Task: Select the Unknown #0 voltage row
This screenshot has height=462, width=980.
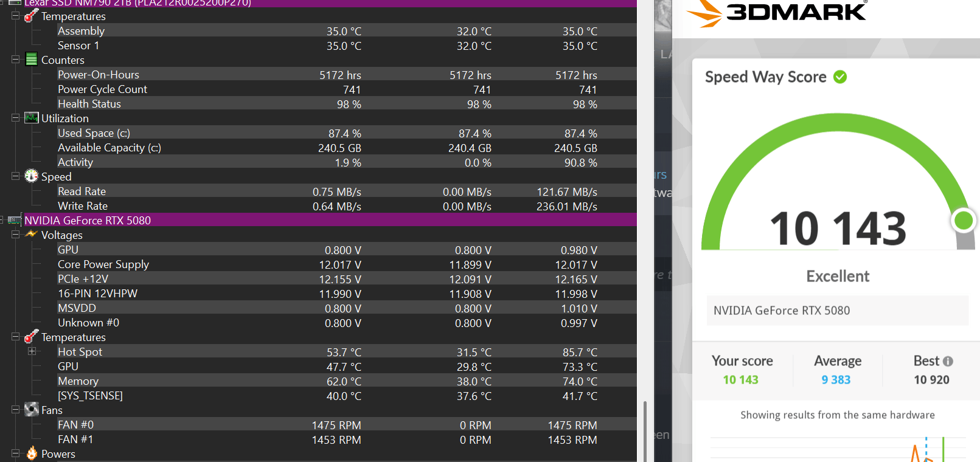Action: pos(347,322)
